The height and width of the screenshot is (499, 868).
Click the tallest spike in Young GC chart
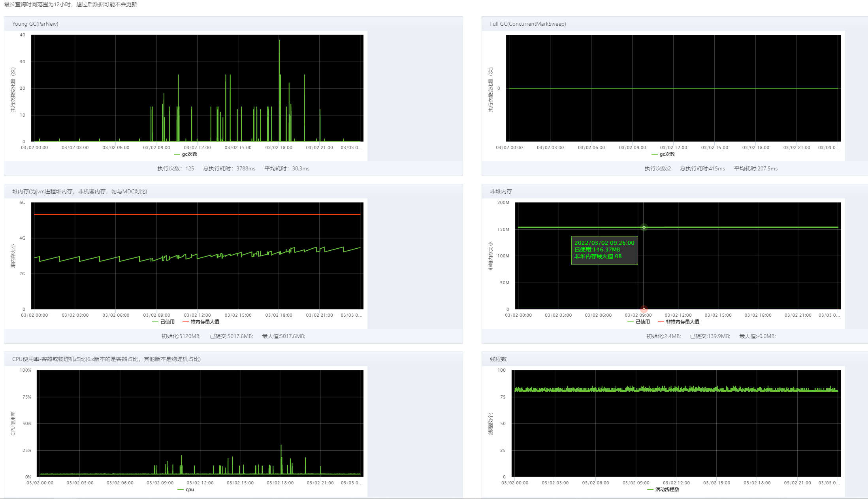coord(279,41)
